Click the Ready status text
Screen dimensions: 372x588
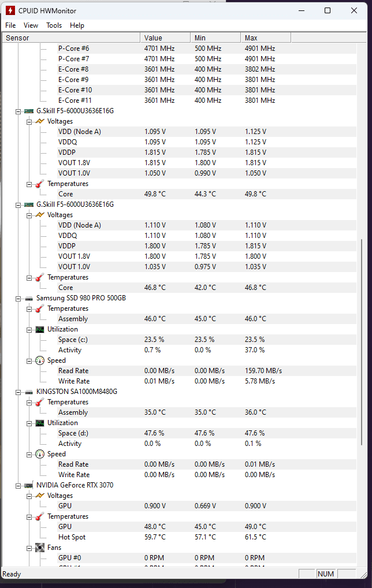[x=12, y=574]
